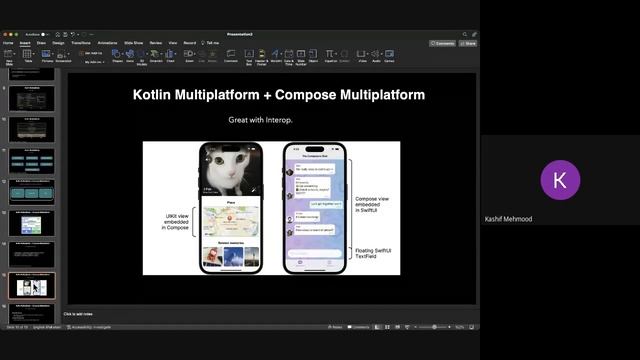640x360 pixels.
Task: Click the Undo icon in title bar
Action: [72, 35]
